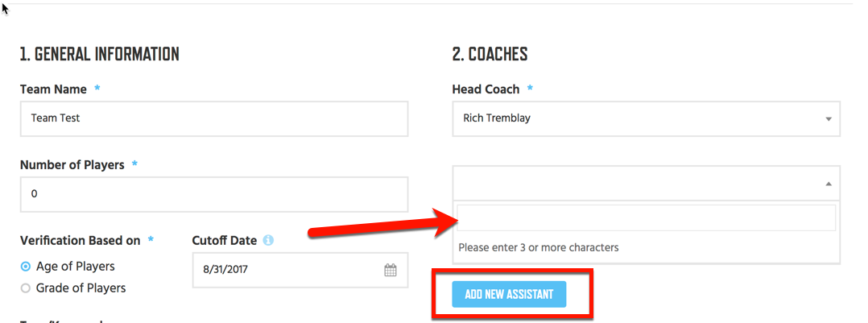868x323 pixels.
Task: Click into the Number of Players field
Action: (214, 194)
